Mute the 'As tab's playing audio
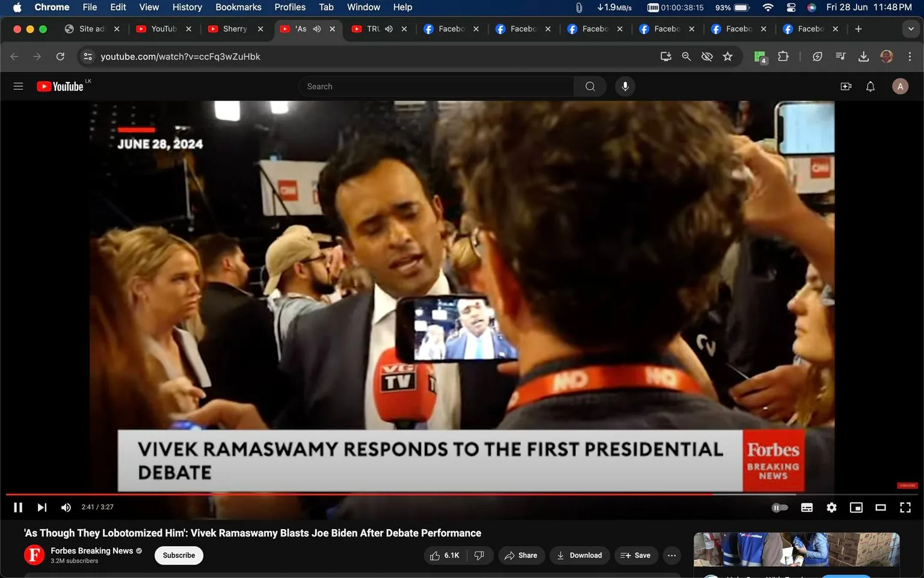The image size is (924, 578). [x=317, y=28]
